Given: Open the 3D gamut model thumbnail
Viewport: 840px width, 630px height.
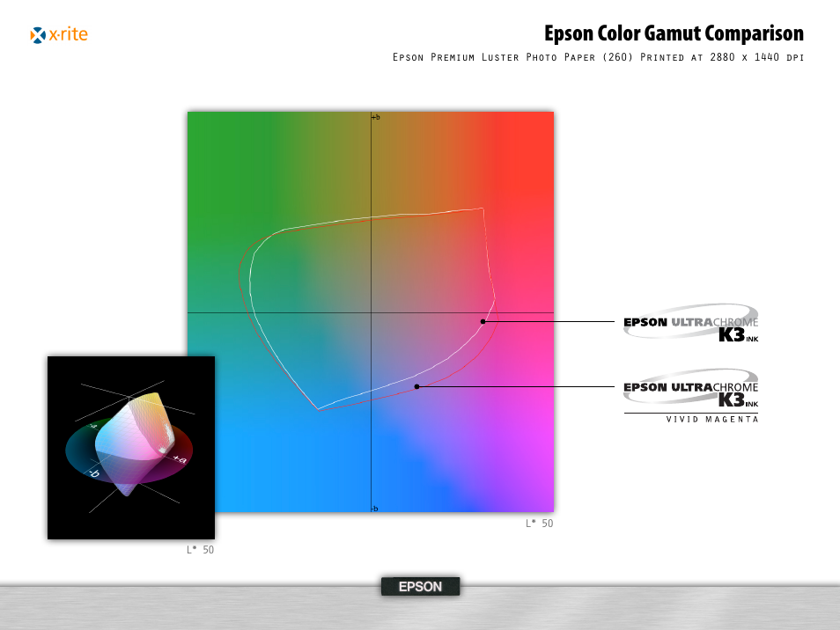Looking at the screenshot, I should [x=131, y=448].
